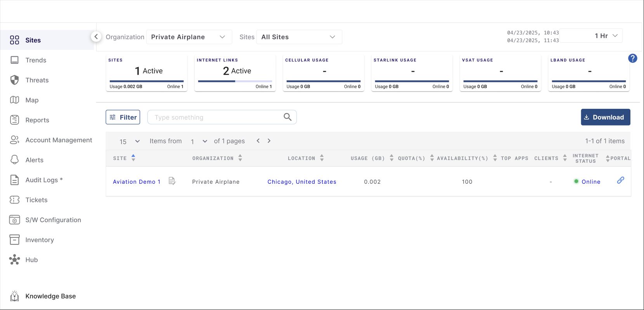Expand the Organization dropdown showing Private Airplane
Screen dimensions: 644x310
pos(189,37)
